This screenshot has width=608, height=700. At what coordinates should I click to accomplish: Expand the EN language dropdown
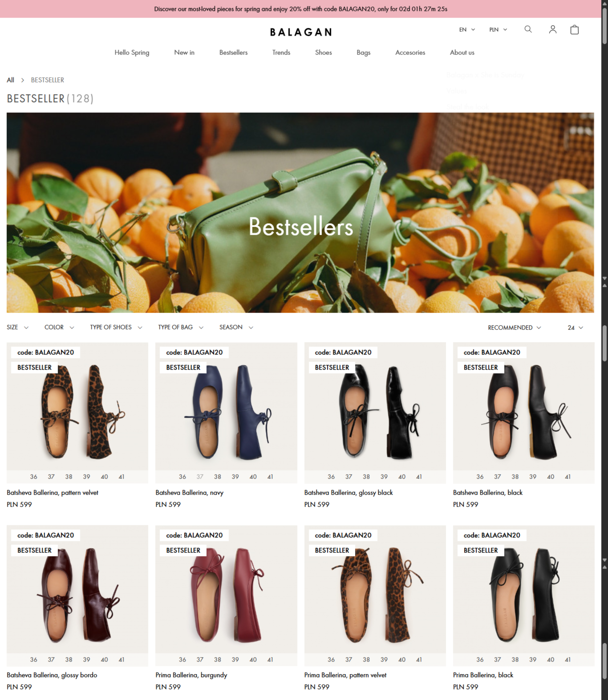click(x=467, y=30)
